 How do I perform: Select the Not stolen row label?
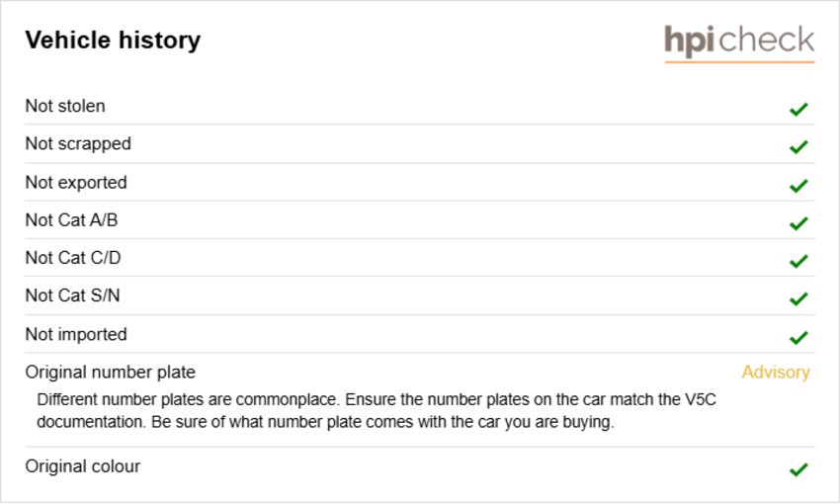pos(65,106)
